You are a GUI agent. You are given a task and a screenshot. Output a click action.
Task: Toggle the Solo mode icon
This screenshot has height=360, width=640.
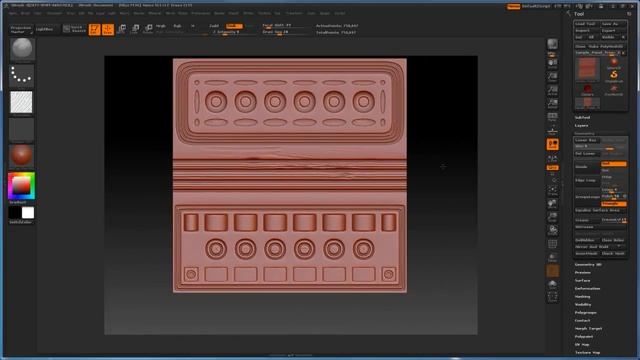click(553, 284)
